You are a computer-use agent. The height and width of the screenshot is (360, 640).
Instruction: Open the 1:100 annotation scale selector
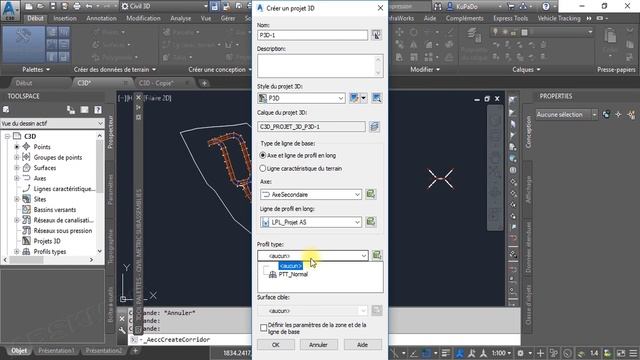click(501, 353)
